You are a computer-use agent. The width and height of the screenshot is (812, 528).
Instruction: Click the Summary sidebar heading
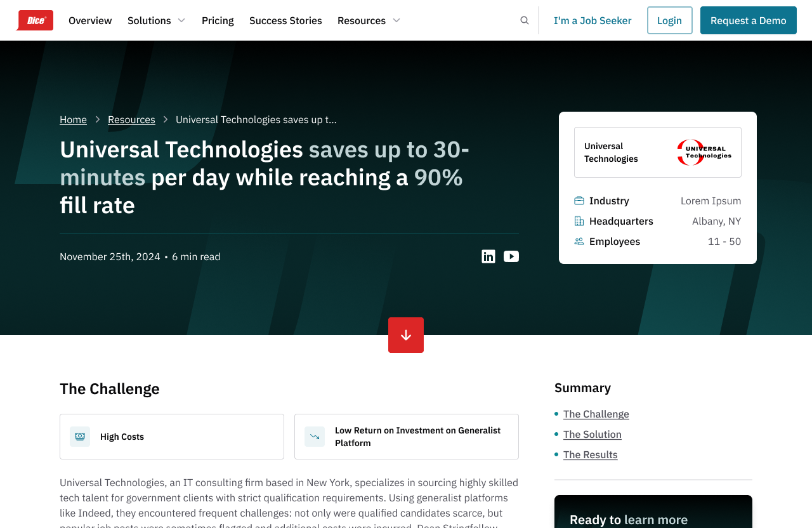tap(583, 388)
